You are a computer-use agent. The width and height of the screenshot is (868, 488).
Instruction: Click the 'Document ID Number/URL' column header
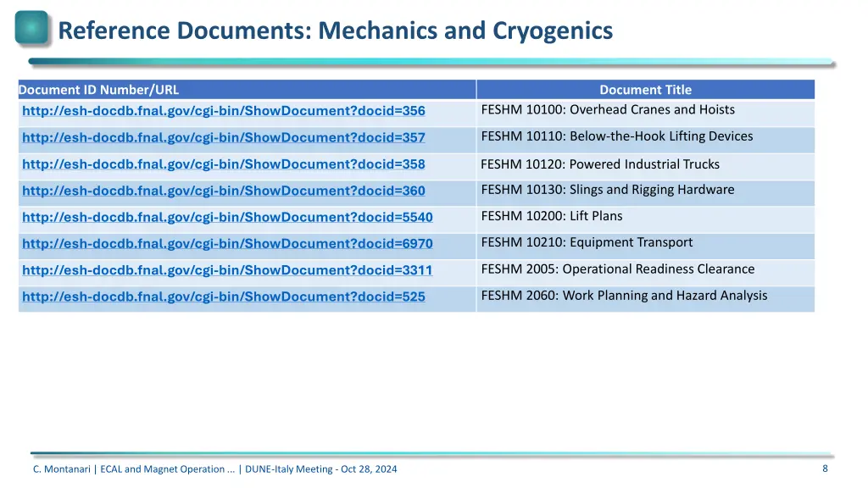[247, 90]
